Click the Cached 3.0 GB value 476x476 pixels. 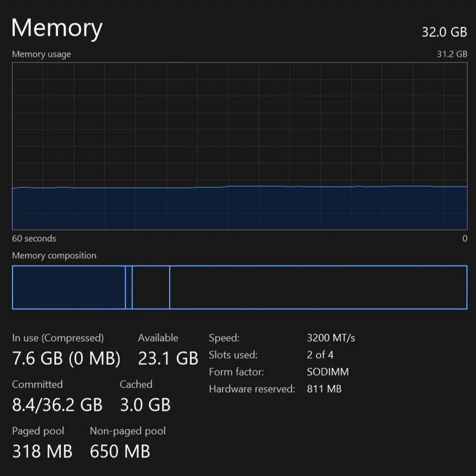pyautogui.click(x=145, y=405)
